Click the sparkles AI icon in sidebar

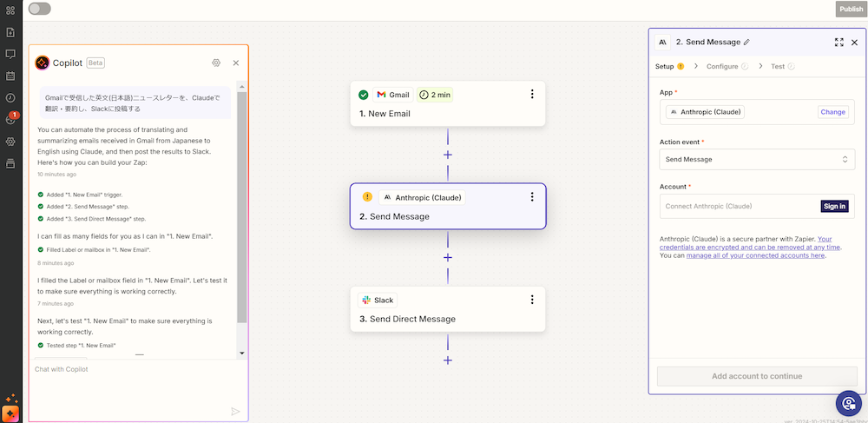click(x=10, y=399)
